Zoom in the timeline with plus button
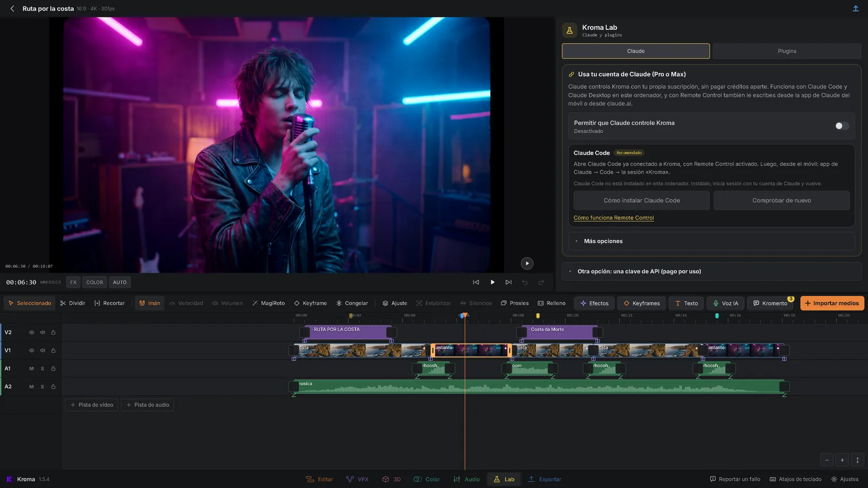The height and width of the screenshot is (488, 868). point(842,460)
